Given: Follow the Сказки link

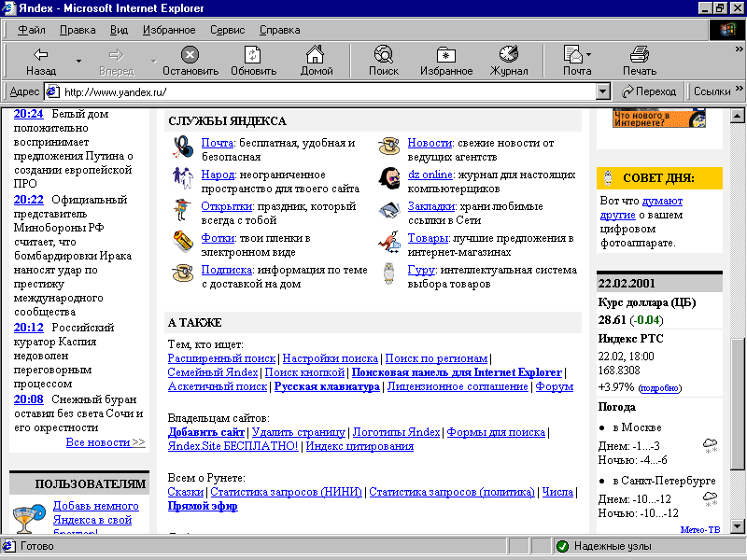Looking at the screenshot, I should pos(185,492).
